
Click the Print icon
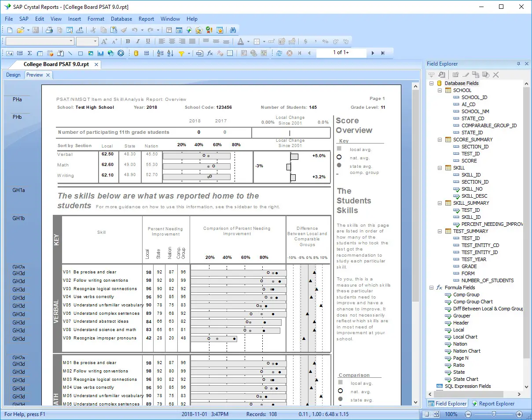point(49,30)
